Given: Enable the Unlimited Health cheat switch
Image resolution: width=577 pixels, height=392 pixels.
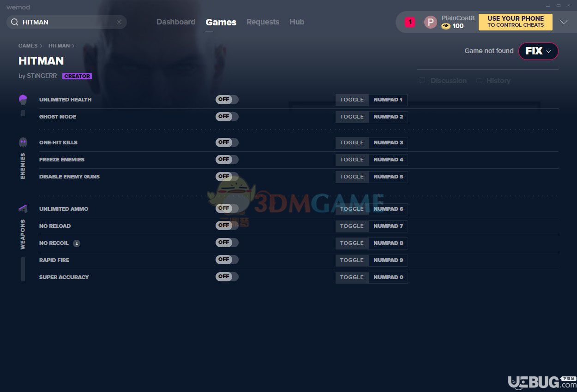Looking at the screenshot, I should coord(227,100).
